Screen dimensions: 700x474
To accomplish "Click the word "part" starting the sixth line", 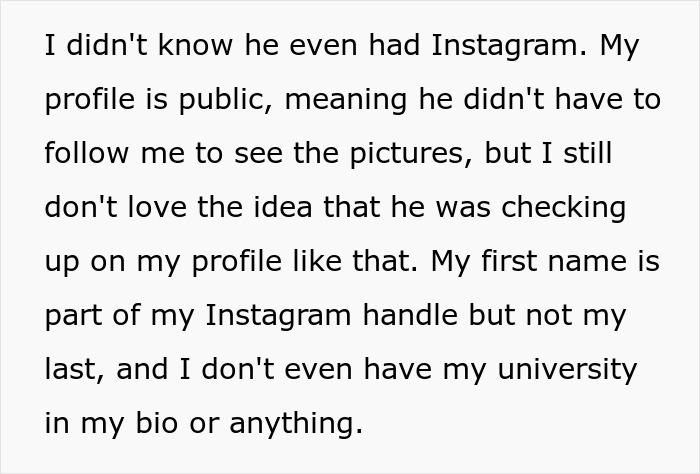I will (75, 316).
